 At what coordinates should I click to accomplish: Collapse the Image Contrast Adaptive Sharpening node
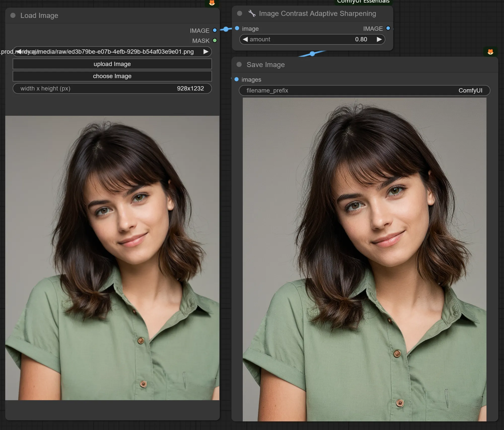[x=240, y=13]
